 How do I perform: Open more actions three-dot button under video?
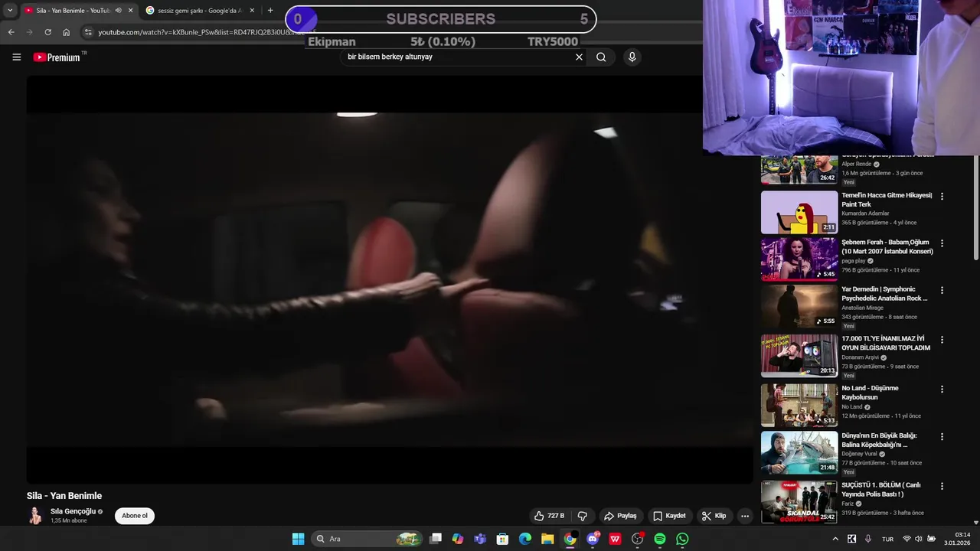744,516
